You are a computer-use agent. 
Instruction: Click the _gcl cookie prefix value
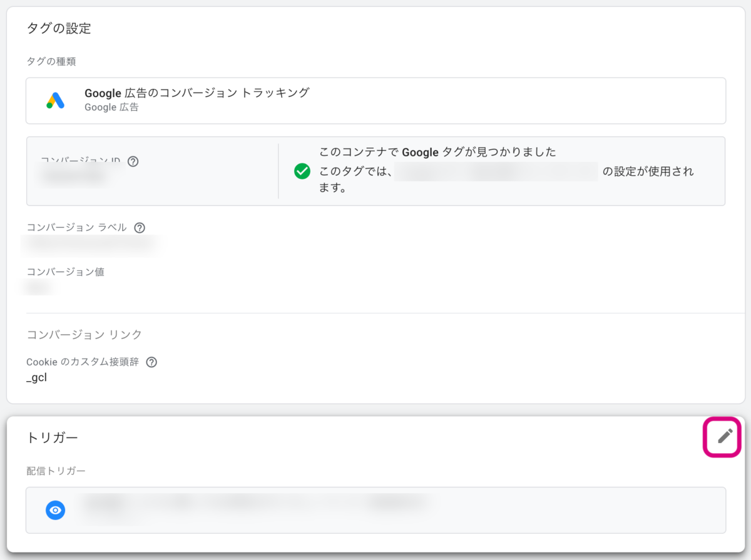point(37,378)
